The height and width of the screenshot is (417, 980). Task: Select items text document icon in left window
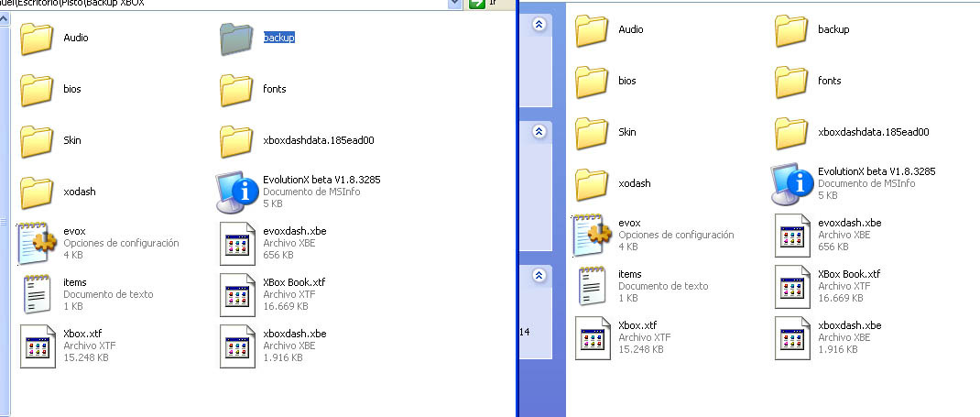(37, 294)
